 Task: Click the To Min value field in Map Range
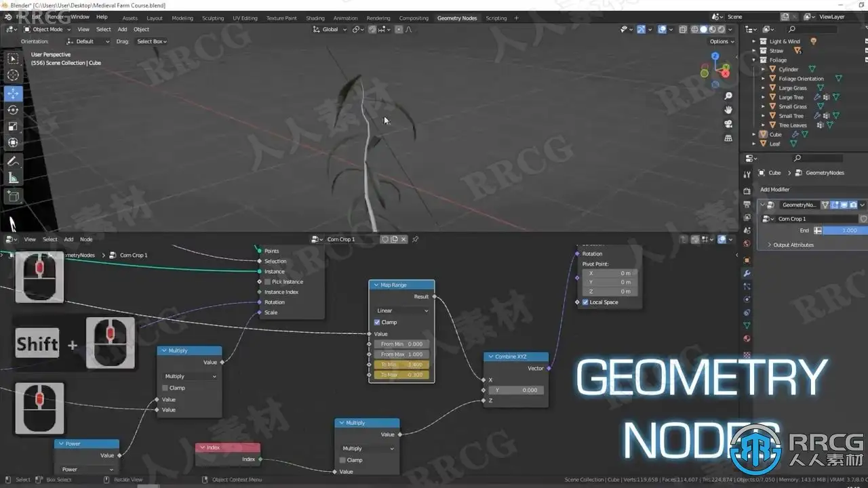[x=401, y=365]
